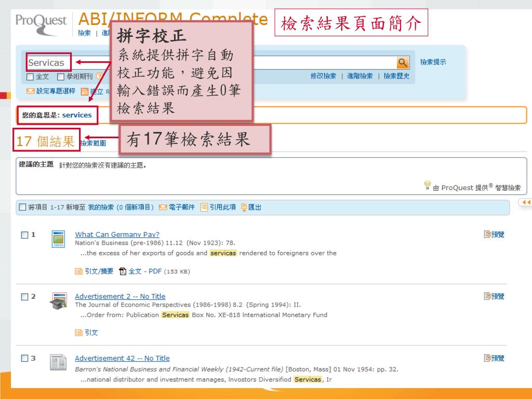The width and height of the screenshot is (532, 399).
Task: Click the envelope icon beside 電子郵件
Action: (163, 207)
